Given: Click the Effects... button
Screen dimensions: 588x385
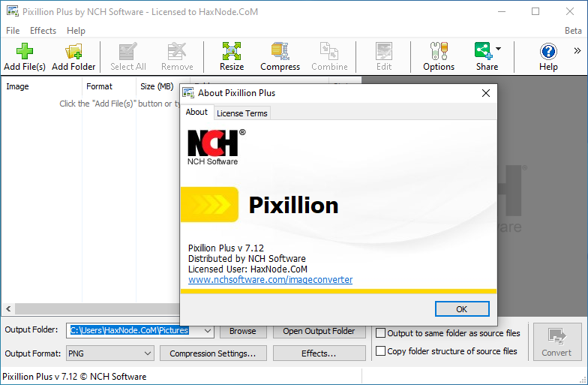Looking at the screenshot, I should point(319,353).
